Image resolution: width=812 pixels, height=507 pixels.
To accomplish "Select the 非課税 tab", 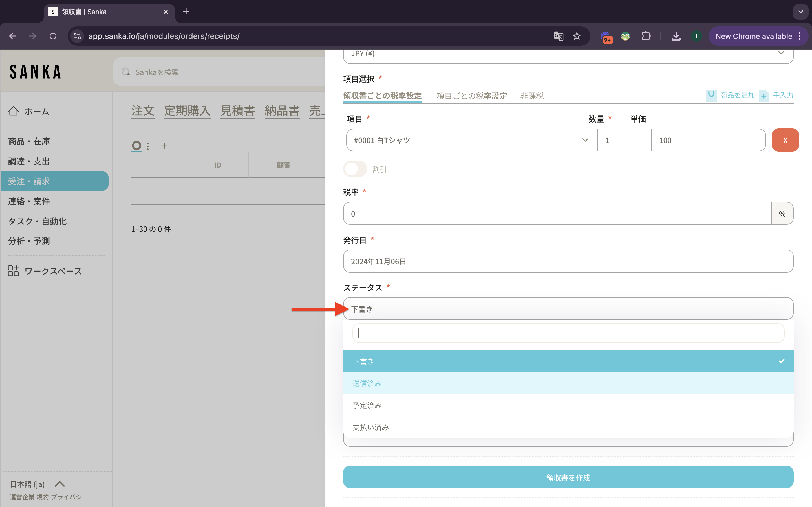I will tap(531, 96).
